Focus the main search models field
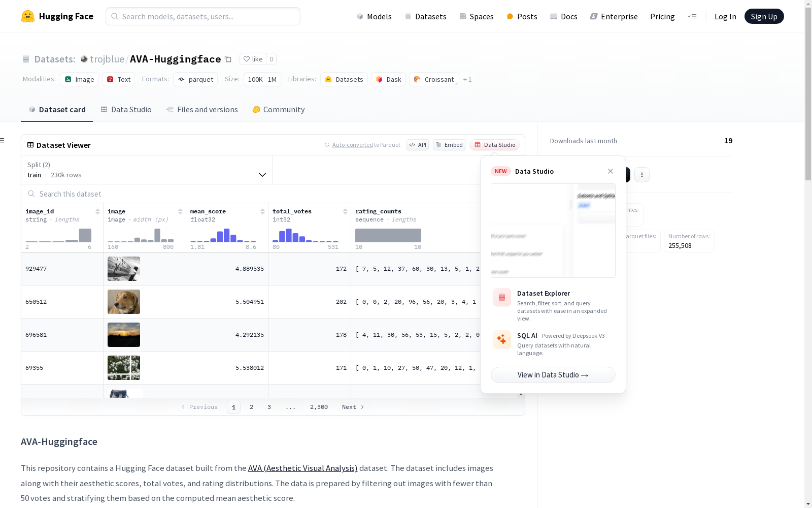The height and width of the screenshot is (508, 812). tap(203, 16)
